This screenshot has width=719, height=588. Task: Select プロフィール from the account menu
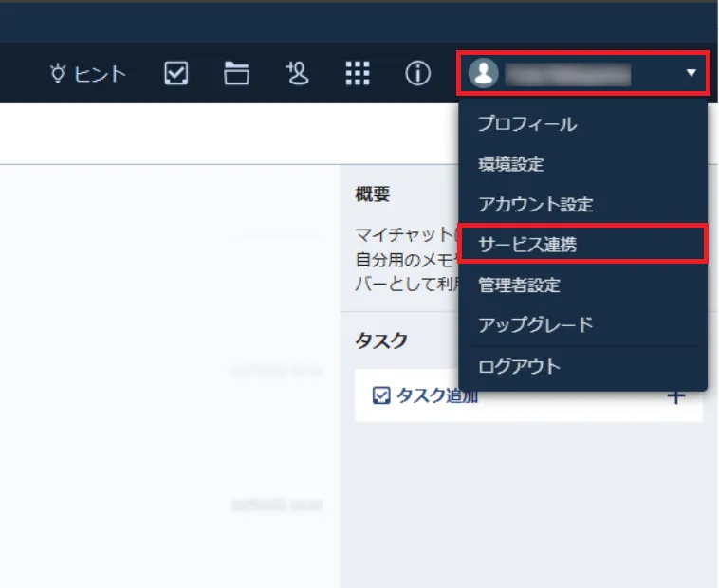pyautogui.click(x=526, y=124)
